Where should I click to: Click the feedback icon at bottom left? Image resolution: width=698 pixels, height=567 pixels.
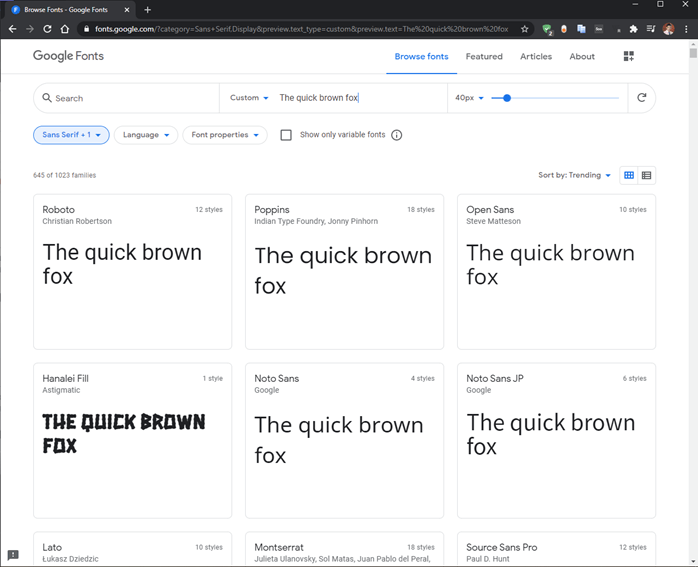(13, 555)
